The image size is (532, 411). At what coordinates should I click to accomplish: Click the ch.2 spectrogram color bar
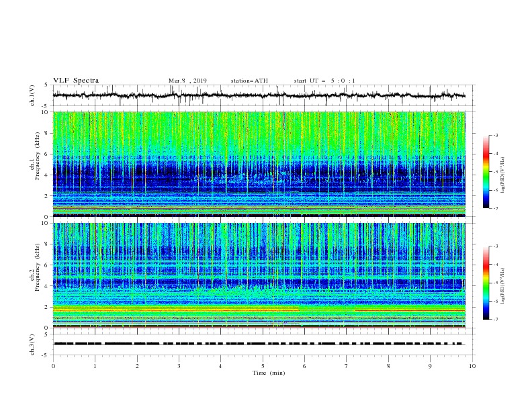click(x=486, y=283)
